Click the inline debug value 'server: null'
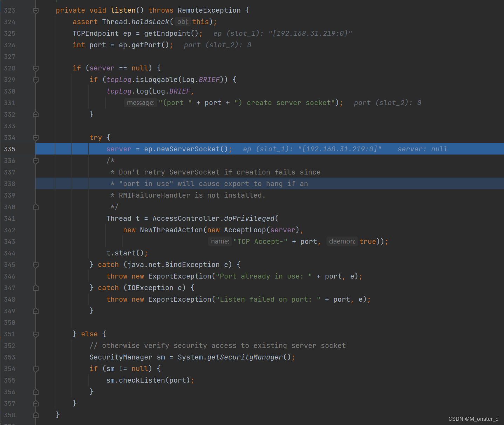 [x=422, y=149]
